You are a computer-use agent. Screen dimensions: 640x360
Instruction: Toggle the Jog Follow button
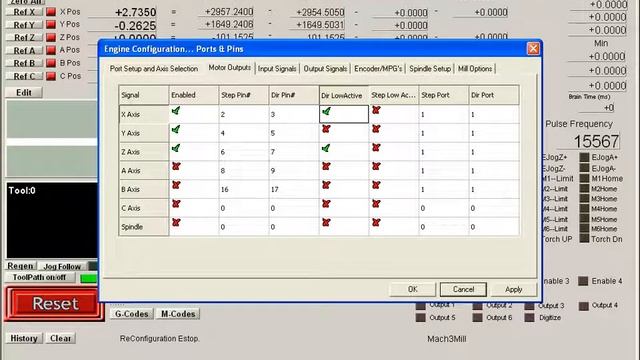(62, 266)
